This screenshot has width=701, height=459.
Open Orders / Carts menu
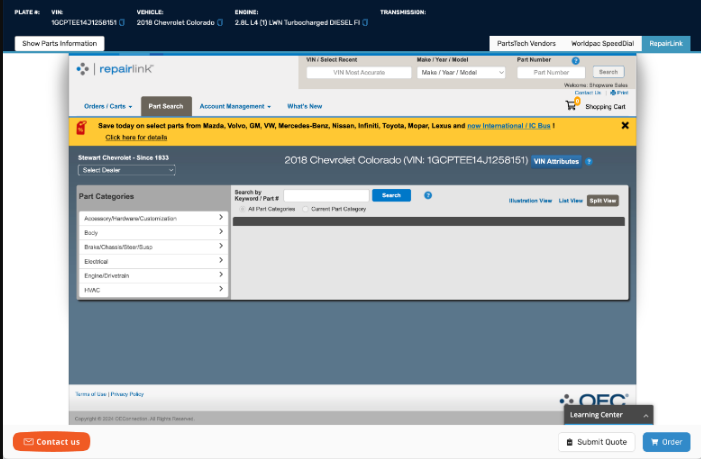(x=108, y=106)
